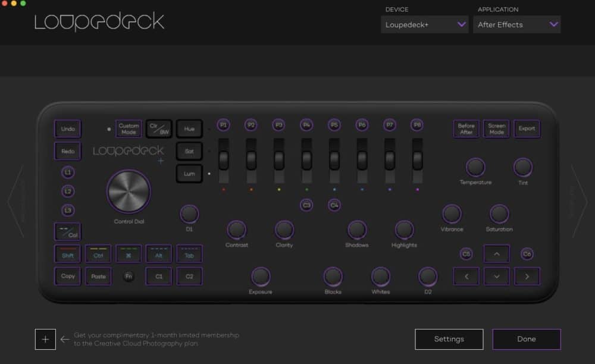
Task: Click the P5 round button
Action: click(x=334, y=125)
